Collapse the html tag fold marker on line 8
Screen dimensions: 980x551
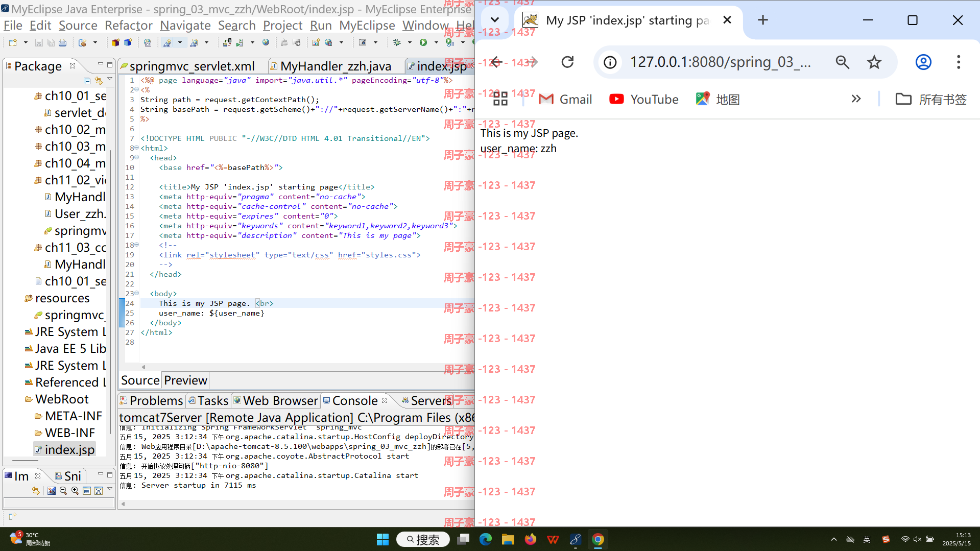pos(136,148)
